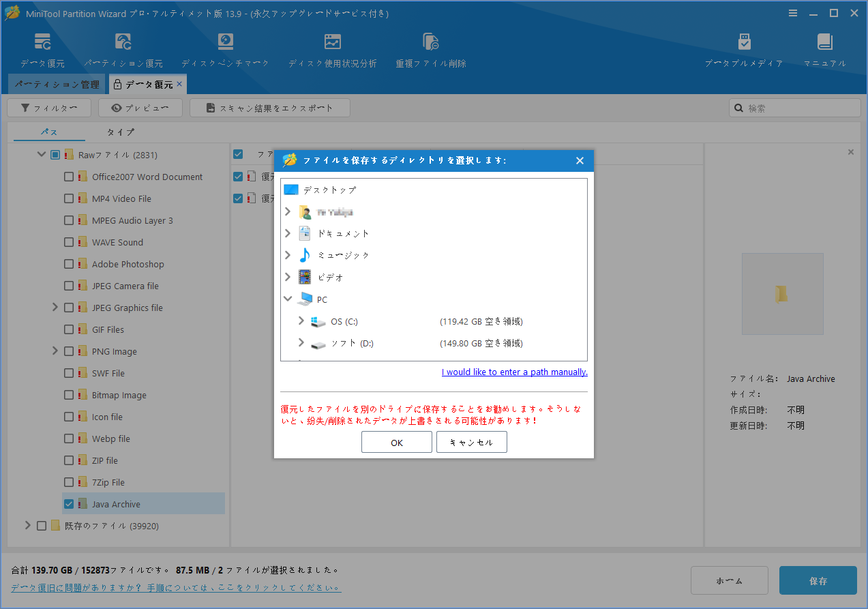Select the OS (C:) drive icon

[x=318, y=321]
